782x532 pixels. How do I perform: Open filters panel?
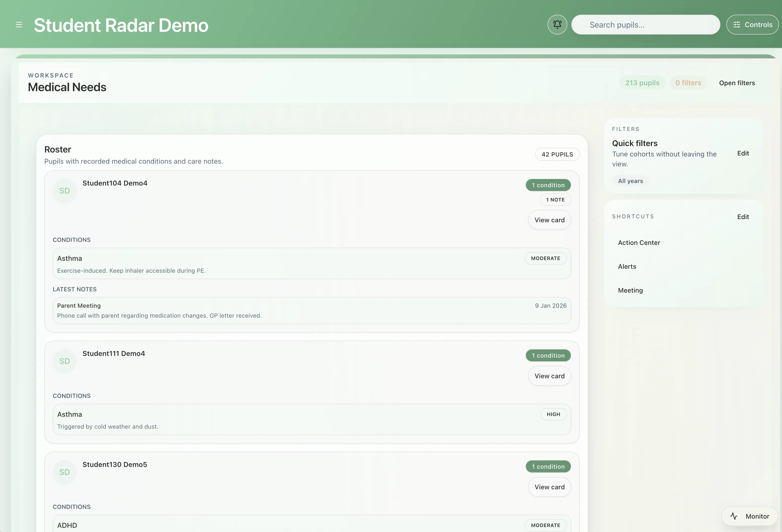(x=737, y=83)
